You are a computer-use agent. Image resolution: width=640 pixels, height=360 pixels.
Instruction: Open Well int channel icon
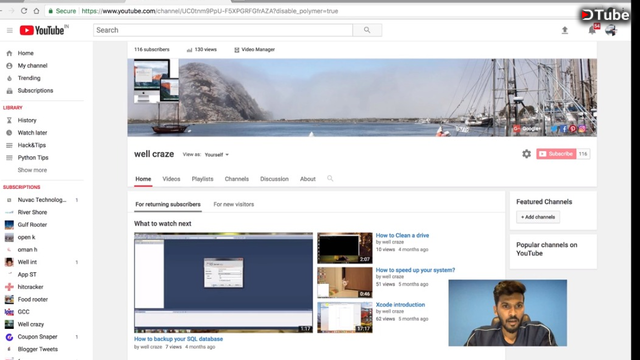pyautogui.click(x=9, y=262)
